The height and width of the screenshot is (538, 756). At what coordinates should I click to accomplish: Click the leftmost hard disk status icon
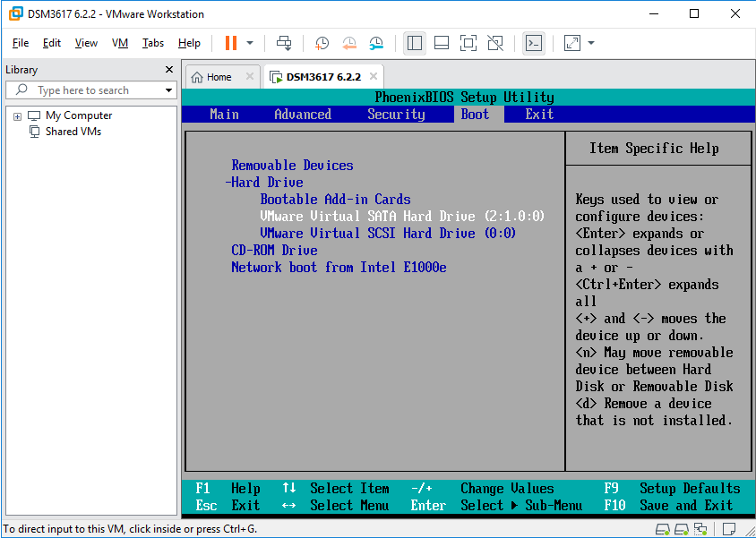pyautogui.click(x=663, y=529)
